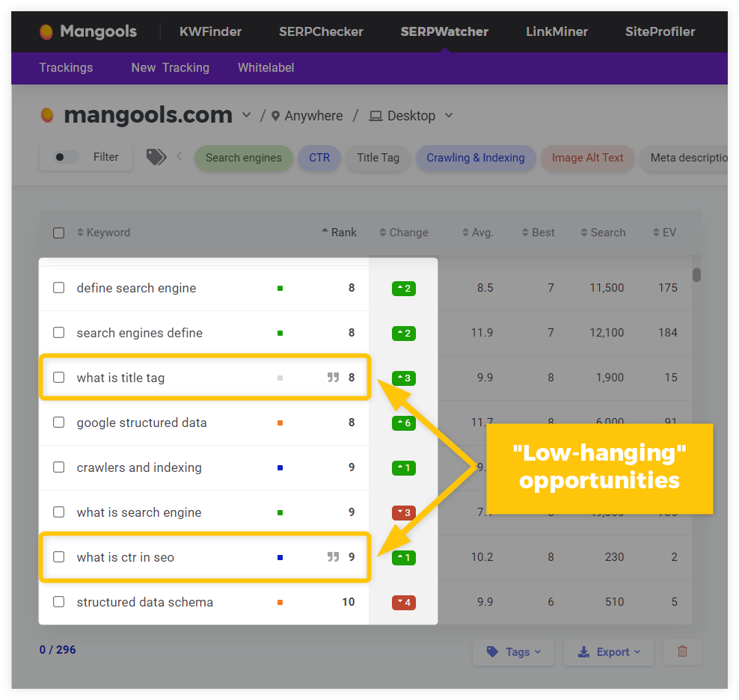Sort the table by Best column
This screenshot has width=739, height=700.
pos(539,233)
